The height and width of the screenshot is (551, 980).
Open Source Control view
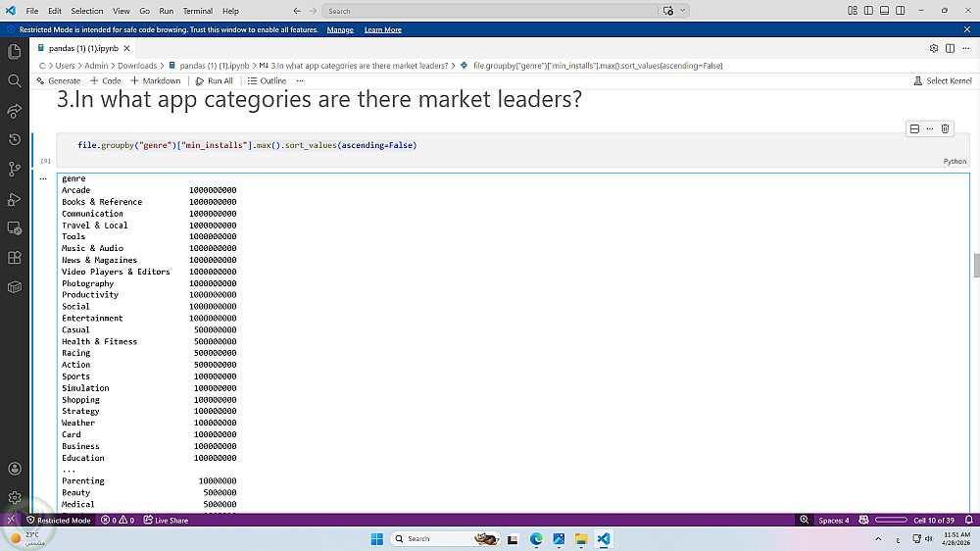pos(15,169)
